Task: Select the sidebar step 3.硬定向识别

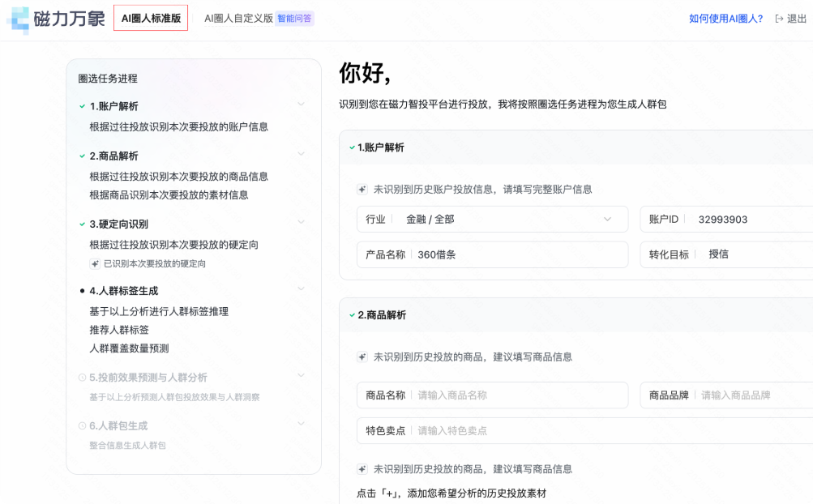Action: (x=118, y=224)
